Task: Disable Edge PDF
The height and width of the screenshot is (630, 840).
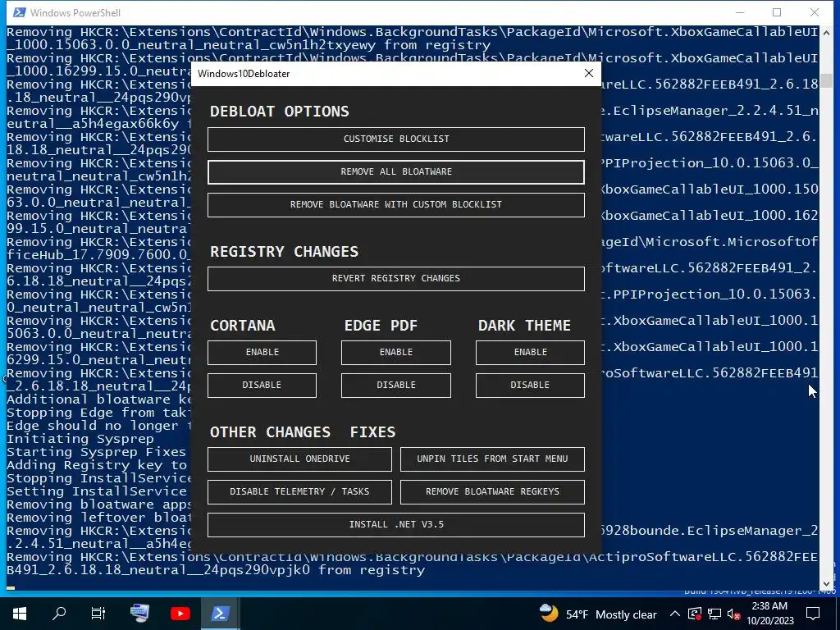Action: (x=396, y=386)
